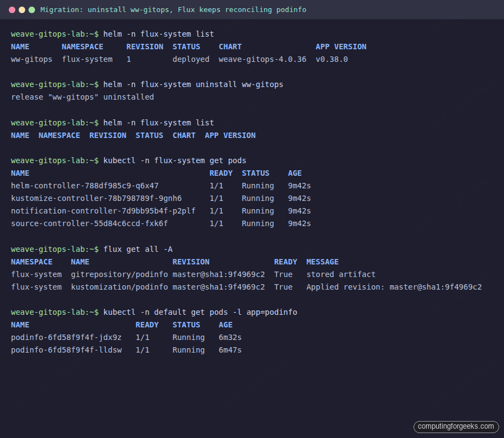Click the READY value True for gitrepository/podinfo

click(x=283, y=274)
